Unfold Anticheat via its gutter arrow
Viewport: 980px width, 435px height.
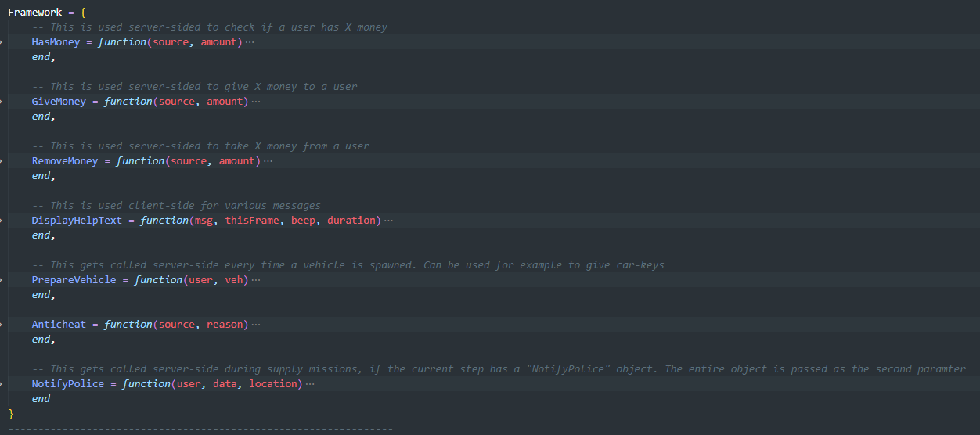click(2, 325)
